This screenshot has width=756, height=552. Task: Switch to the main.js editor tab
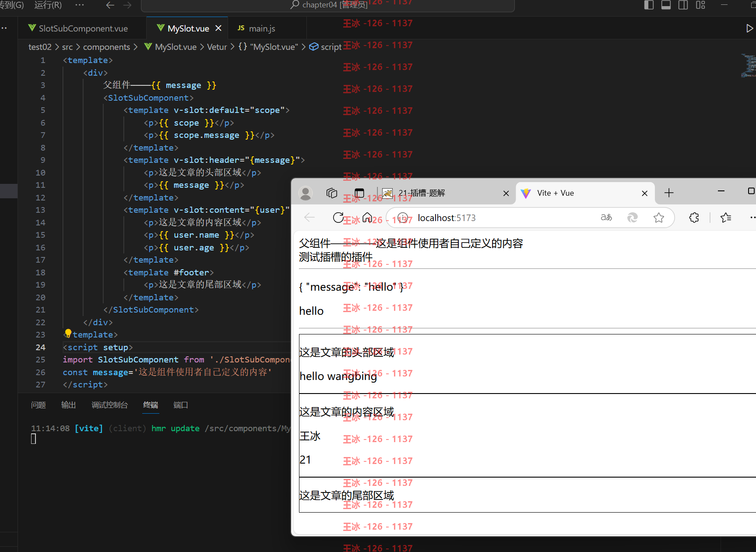[x=262, y=28]
